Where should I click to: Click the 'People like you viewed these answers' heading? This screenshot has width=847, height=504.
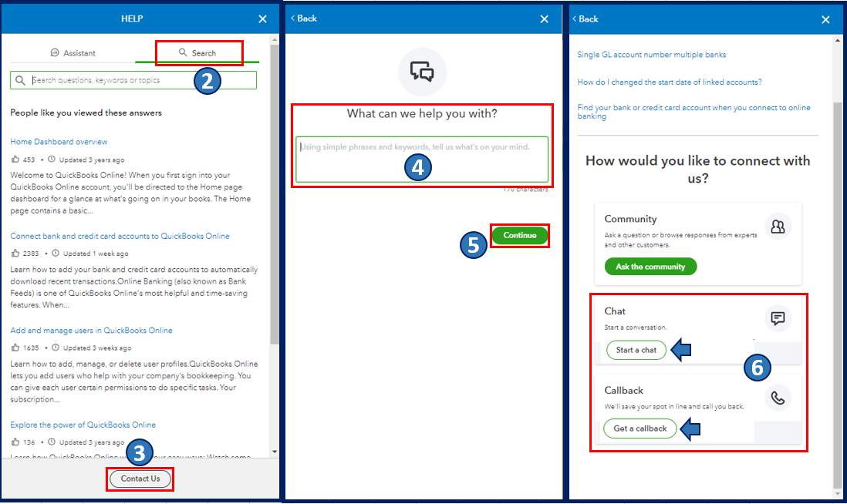86,113
